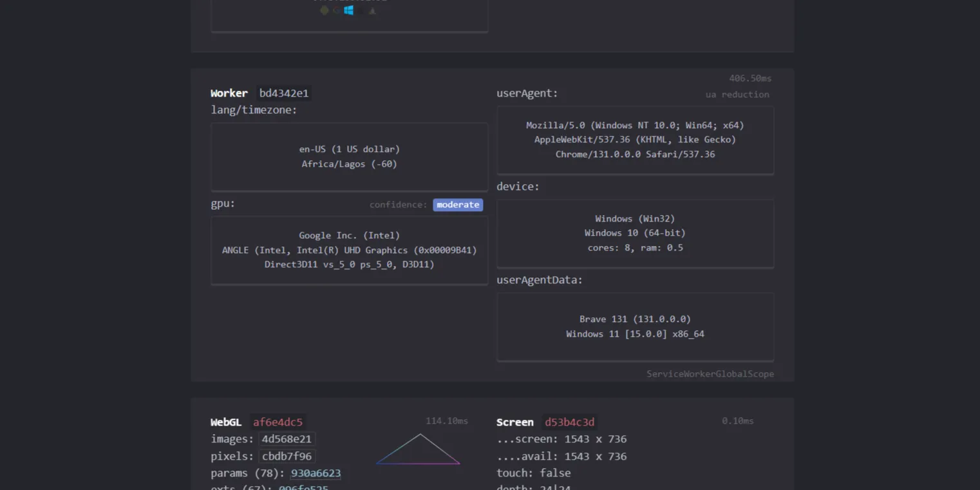Image resolution: width=980 pixels, height=490 pixels.
Task: Click the blue Windows platform icon
Action: click(348, 10)
